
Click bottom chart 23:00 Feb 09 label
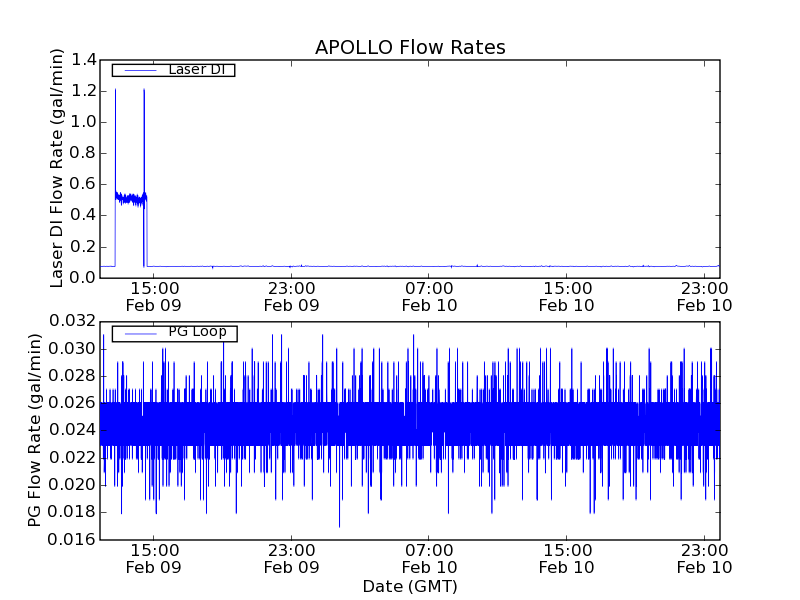click(x=291, y=559)
